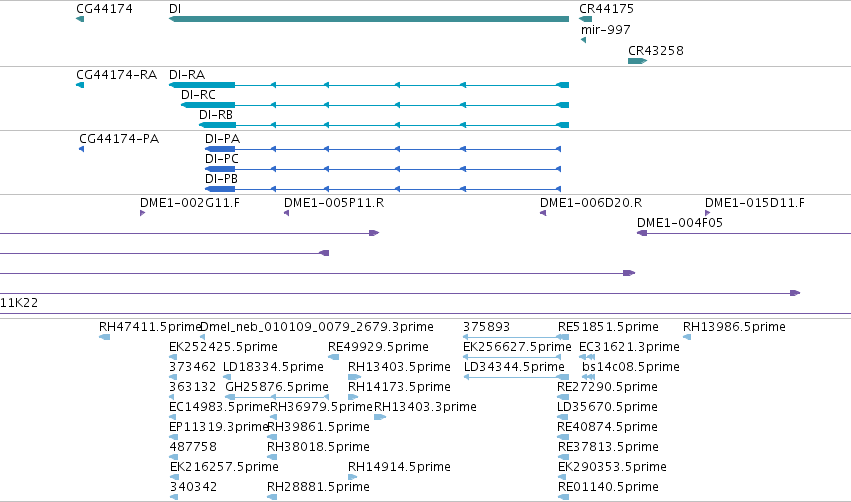This screenshot has width=851, height=502.
Task: Click BAC end DME1-002G11.F
Action: coord(190,203)
